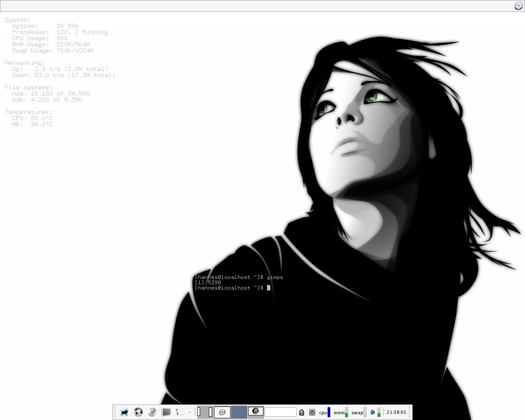Switch to the first workspace in pager
Image resolution: width=525 pixels, height=420 pixels.
205,412
